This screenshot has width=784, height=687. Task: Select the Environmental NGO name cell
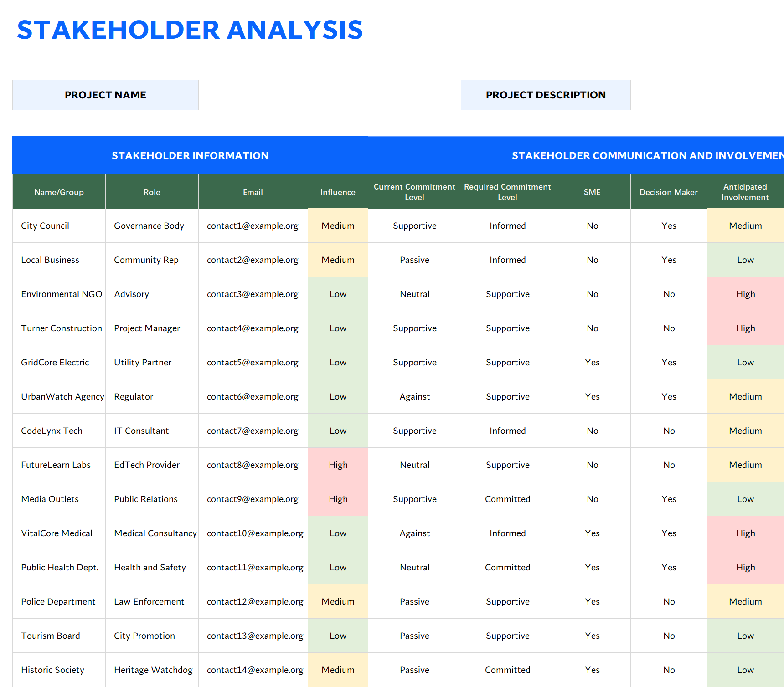[59, 294]
